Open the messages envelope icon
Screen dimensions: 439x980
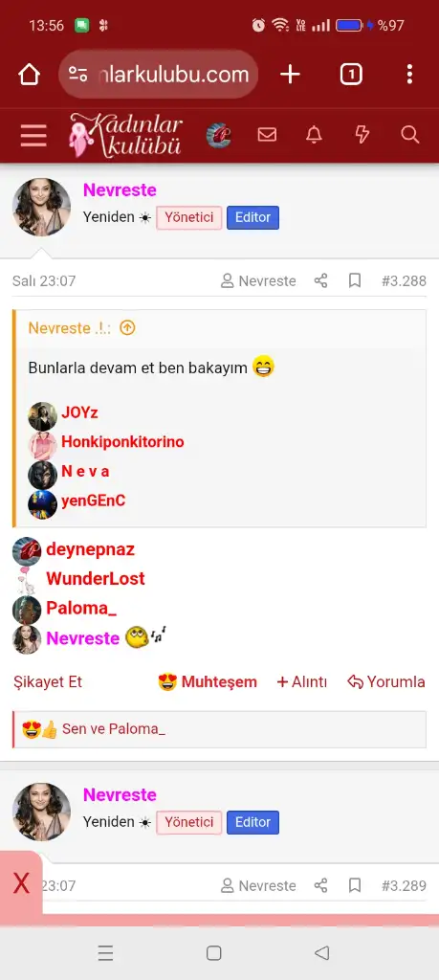tap(267, 134)
